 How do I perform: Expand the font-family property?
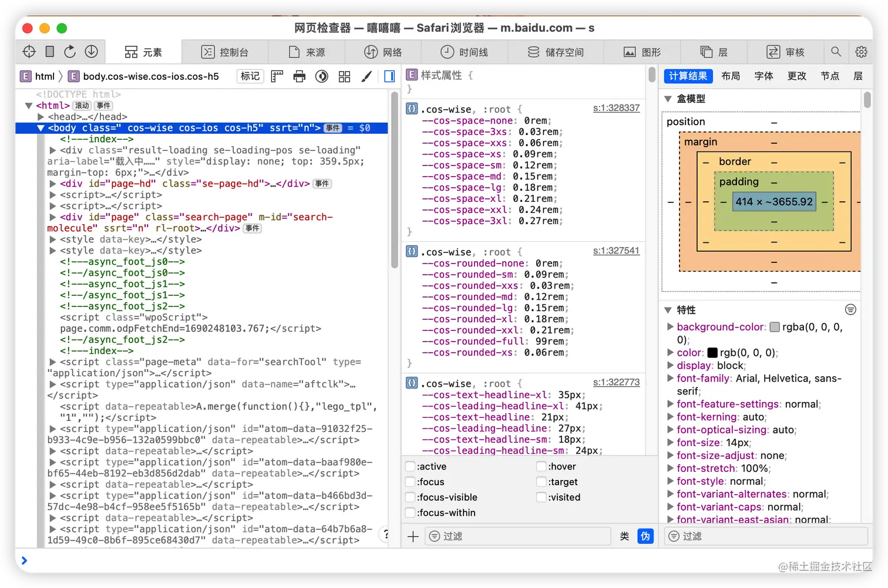(x=670, y=379)
